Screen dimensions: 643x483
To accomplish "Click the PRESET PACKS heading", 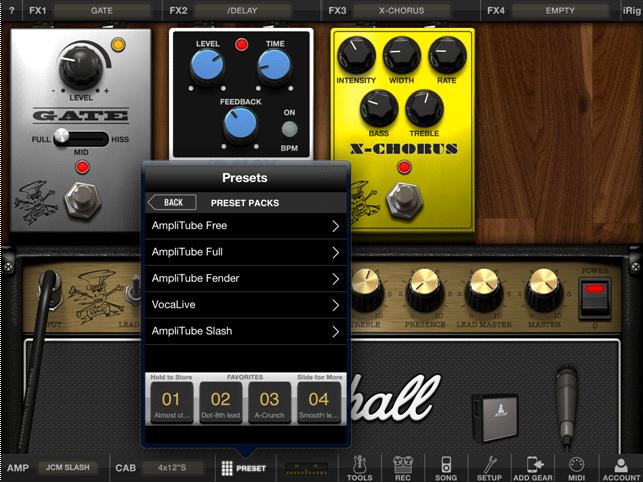I will [x=245, y=203].
